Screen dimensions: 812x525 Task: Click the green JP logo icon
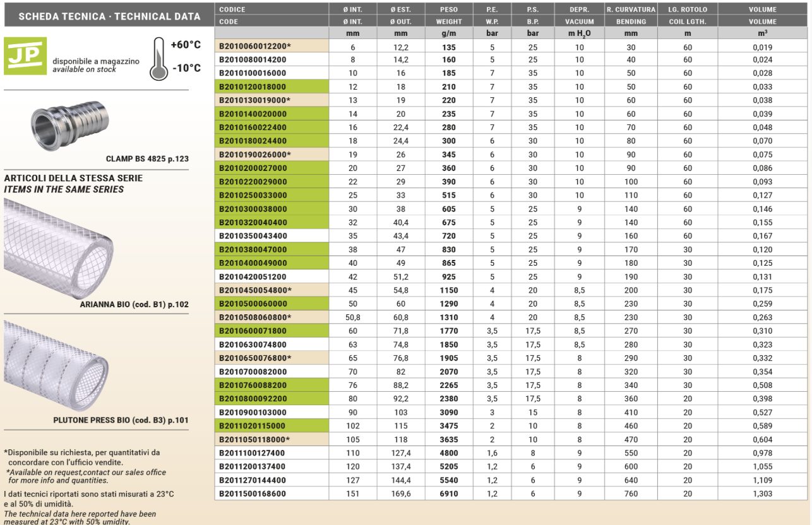click(25, 56)
